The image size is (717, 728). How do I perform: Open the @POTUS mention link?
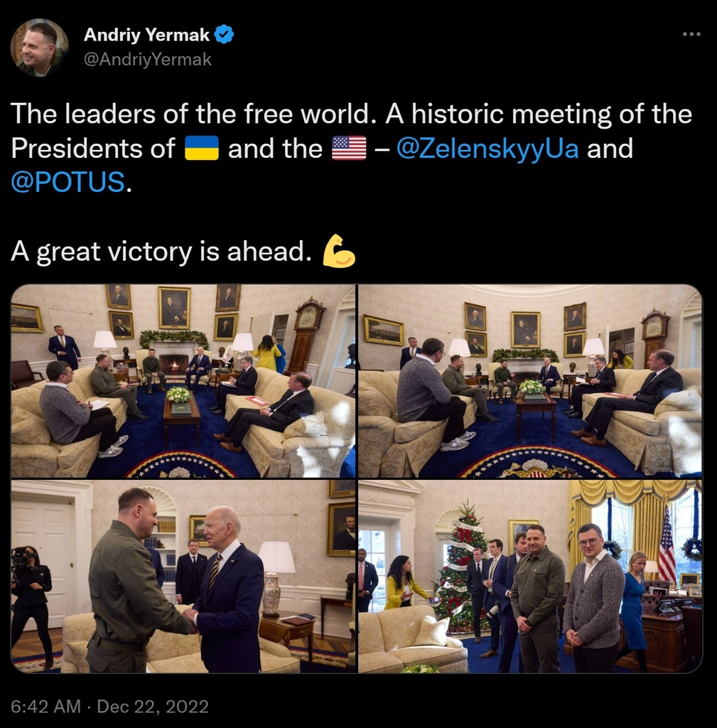point(68,181)
